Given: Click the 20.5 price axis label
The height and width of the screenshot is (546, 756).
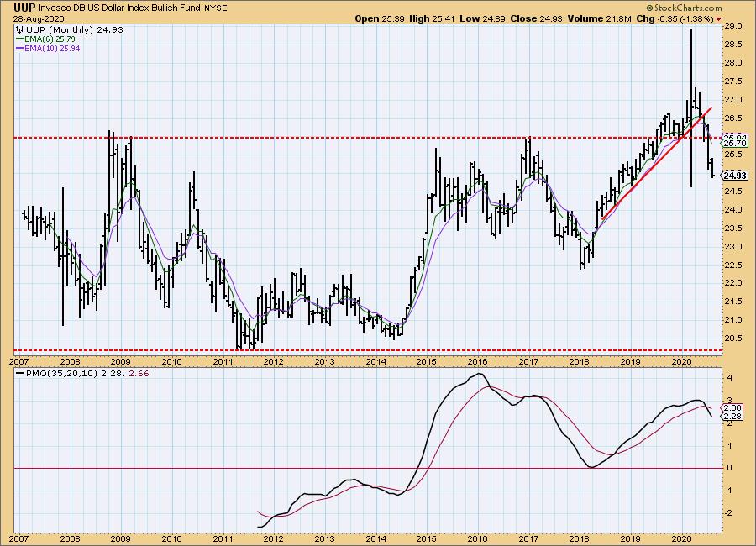Looking at the screenshot, I should coord(732,339).
